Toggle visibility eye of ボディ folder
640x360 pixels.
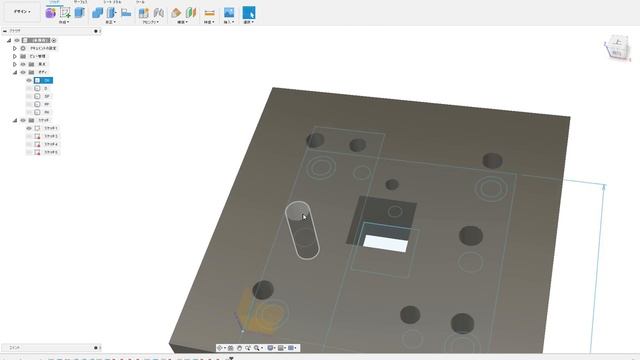click(x=23, y=72)
